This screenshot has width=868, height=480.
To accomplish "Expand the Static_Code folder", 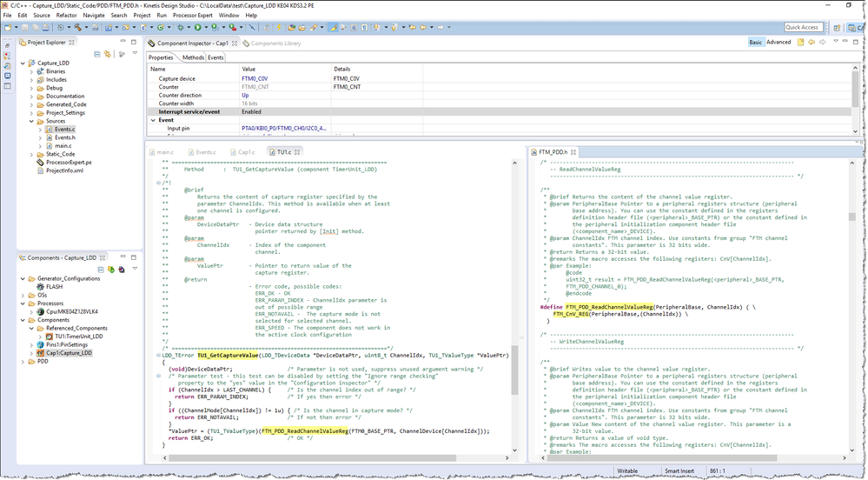I will [x=31, y=154].
